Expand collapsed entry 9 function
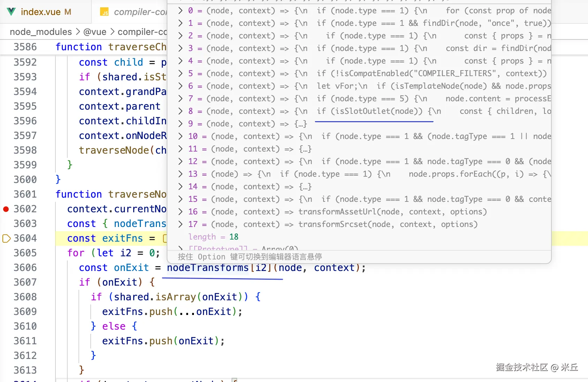The image size is (588, 382). click(180, 124)
